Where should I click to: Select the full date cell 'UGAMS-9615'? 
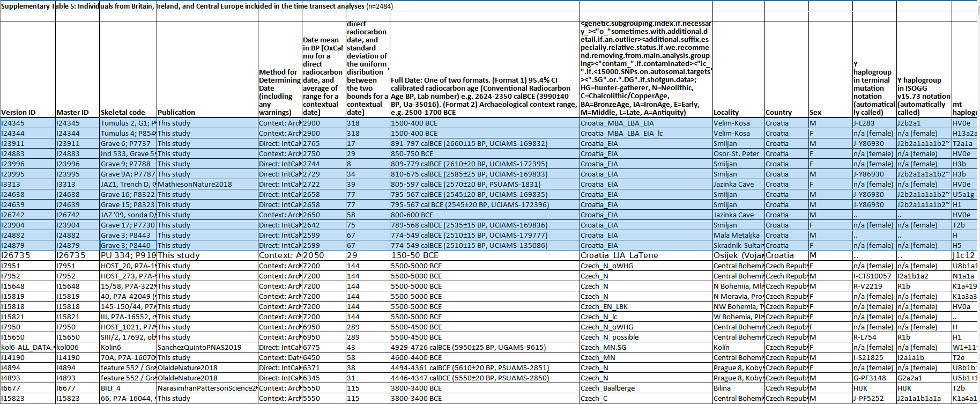(x=485, y=348)
